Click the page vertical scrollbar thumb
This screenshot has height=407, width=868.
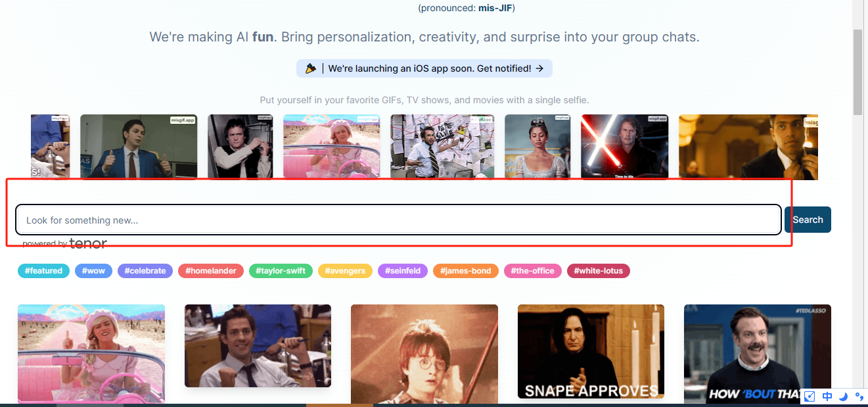coord(857,72)
